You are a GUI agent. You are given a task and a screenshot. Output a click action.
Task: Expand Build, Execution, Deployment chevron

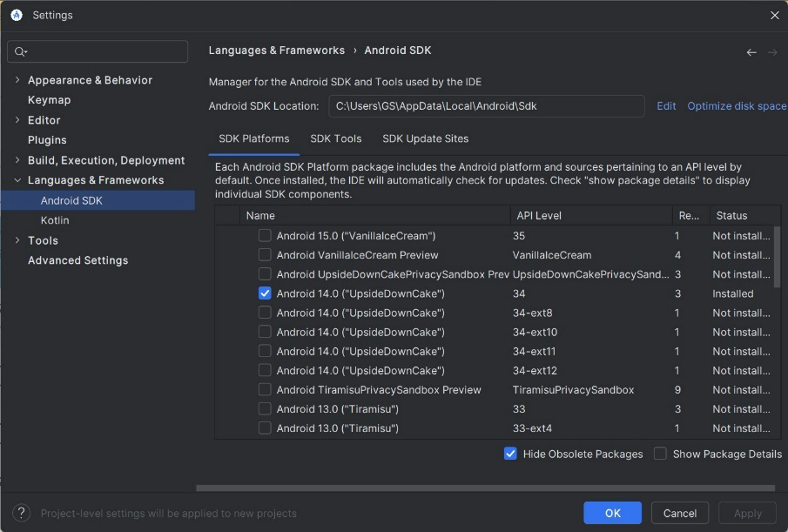17,160
